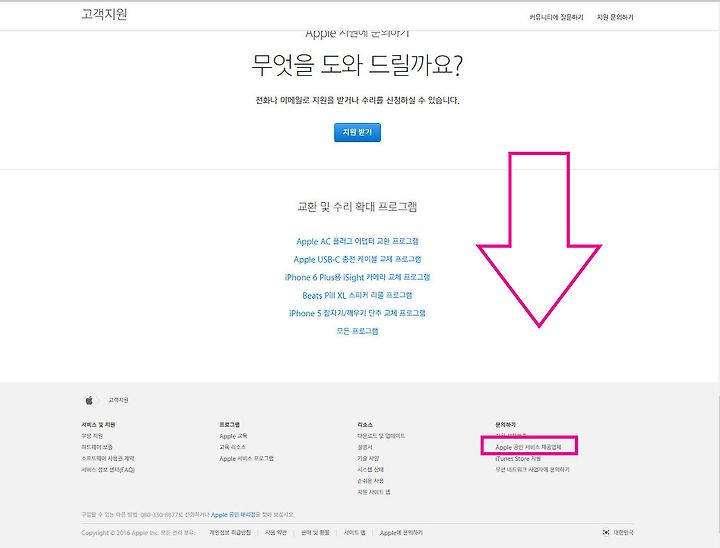Click the 리소스 footer column heading
Viewport: 720px width, 548px height.
(365, 424)
